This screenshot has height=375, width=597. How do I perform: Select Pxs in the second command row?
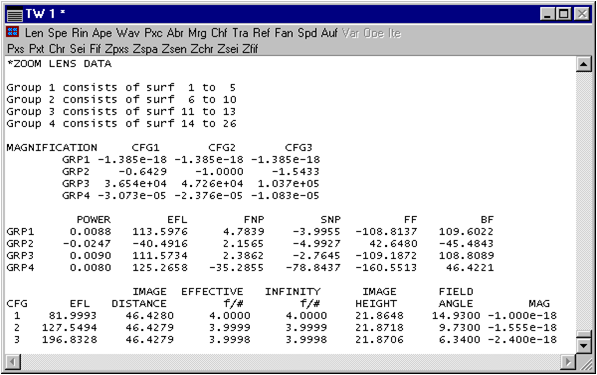click(16, 49)
